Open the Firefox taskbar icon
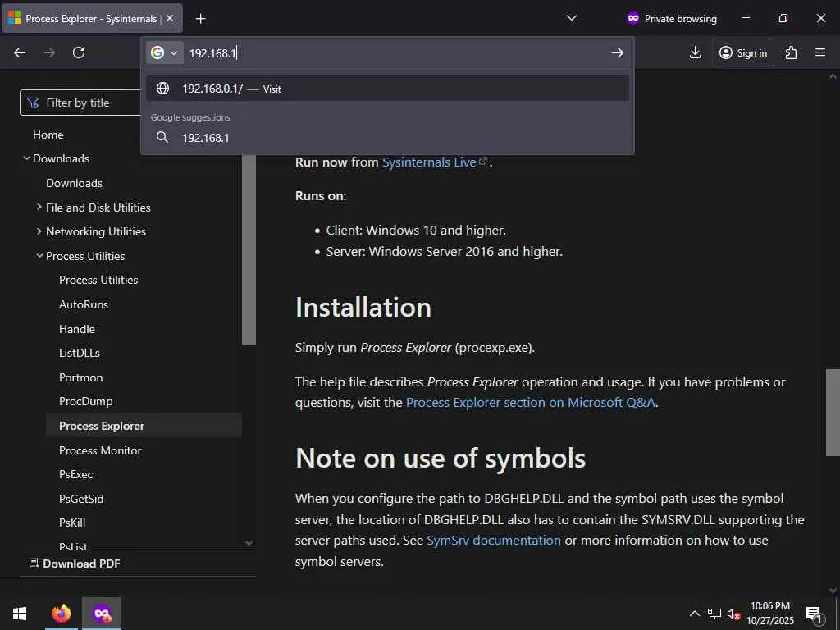840x630 pixels. (62, 613)
